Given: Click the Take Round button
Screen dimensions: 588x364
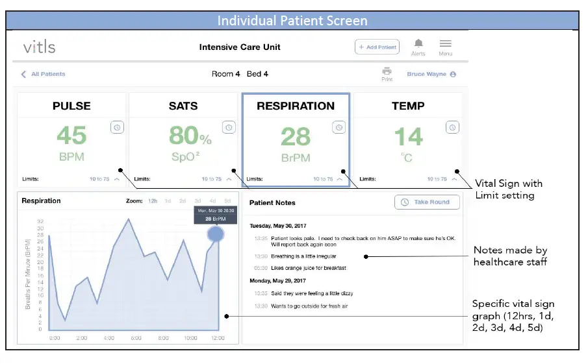Looking at the screenshot, I should [427, 202].
